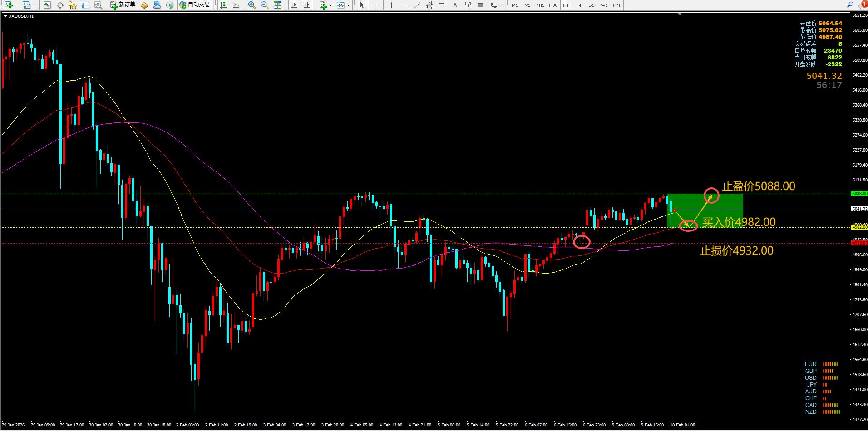
Task: Open the Market Watch window icon
Action: coord(47,5)
